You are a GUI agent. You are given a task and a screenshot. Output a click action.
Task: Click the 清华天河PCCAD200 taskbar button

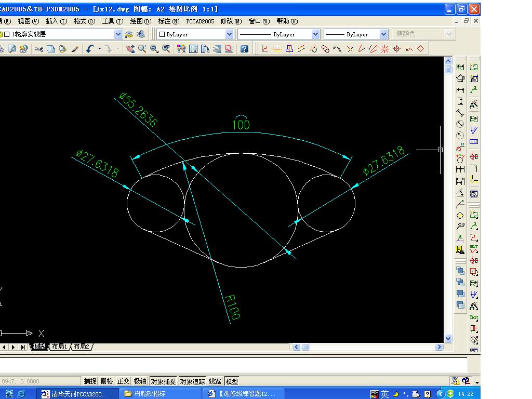pyautogui.click(x=78, y=394)
